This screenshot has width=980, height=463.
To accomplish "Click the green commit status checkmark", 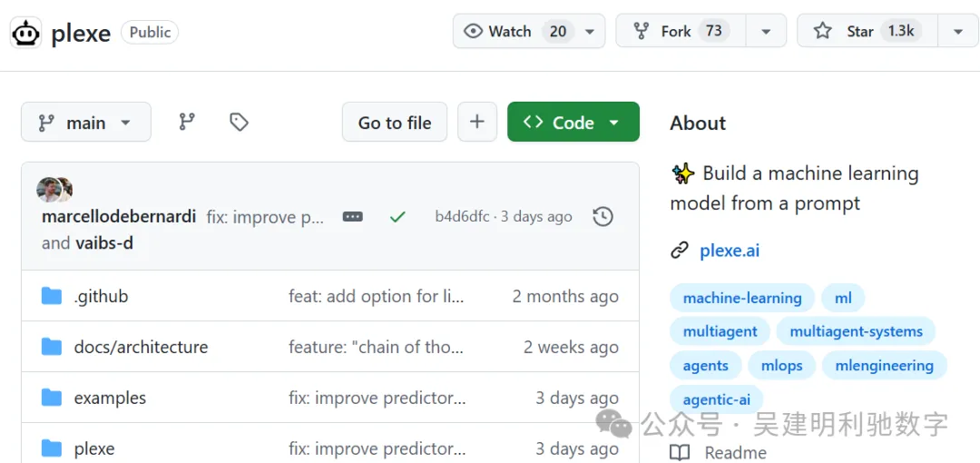I will pyautogui.click(x=397, y=217).
